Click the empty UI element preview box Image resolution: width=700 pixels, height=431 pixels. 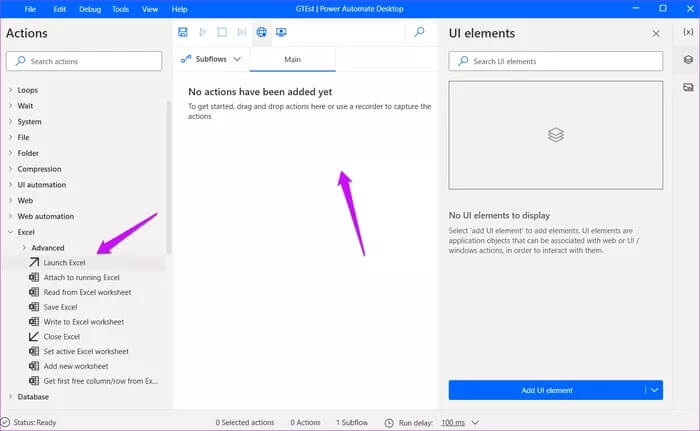556,135
